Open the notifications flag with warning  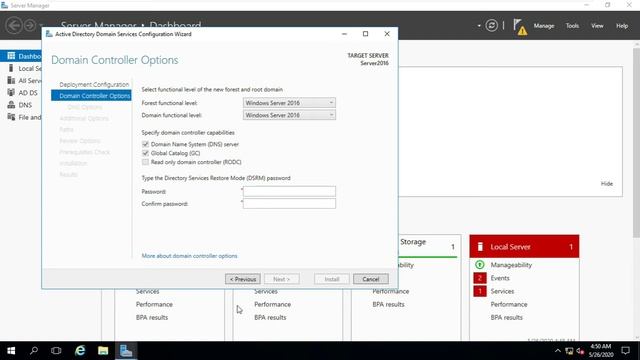520,27
